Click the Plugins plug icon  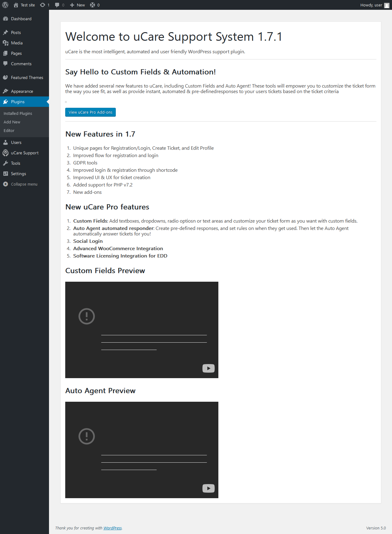(x=6, y=102)
